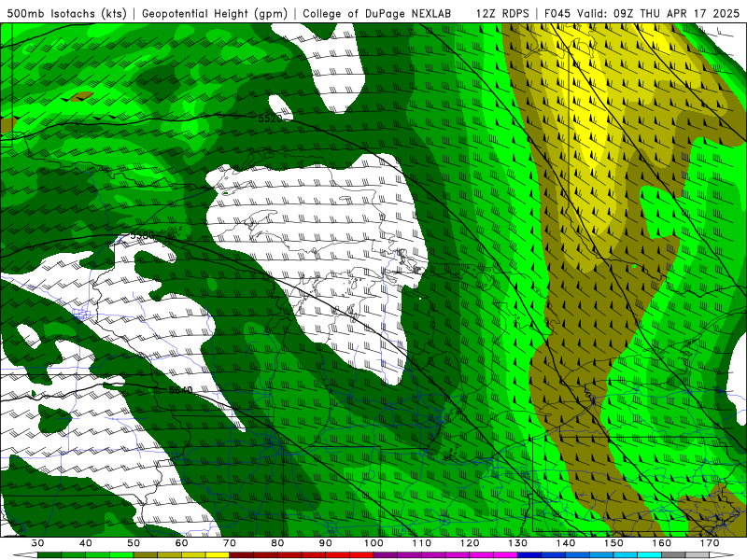Click the '12Z RDPS' model run text

(502, 13)
